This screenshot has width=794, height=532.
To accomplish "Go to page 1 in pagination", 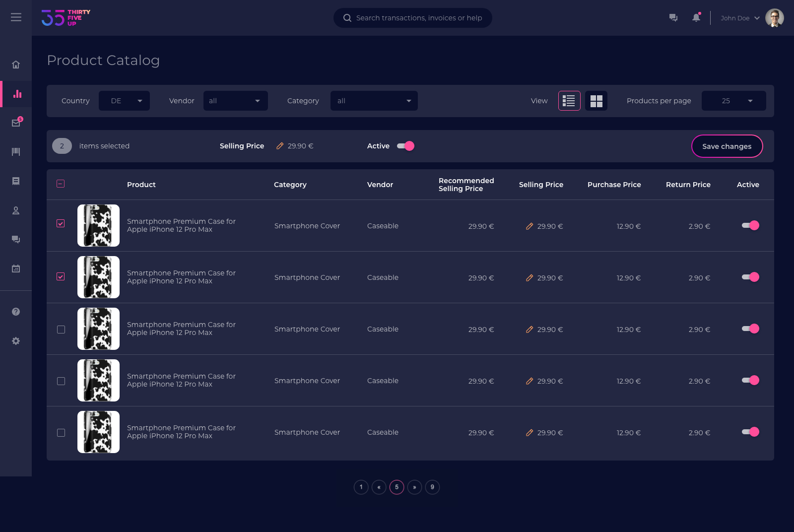I will pos(361,487).
